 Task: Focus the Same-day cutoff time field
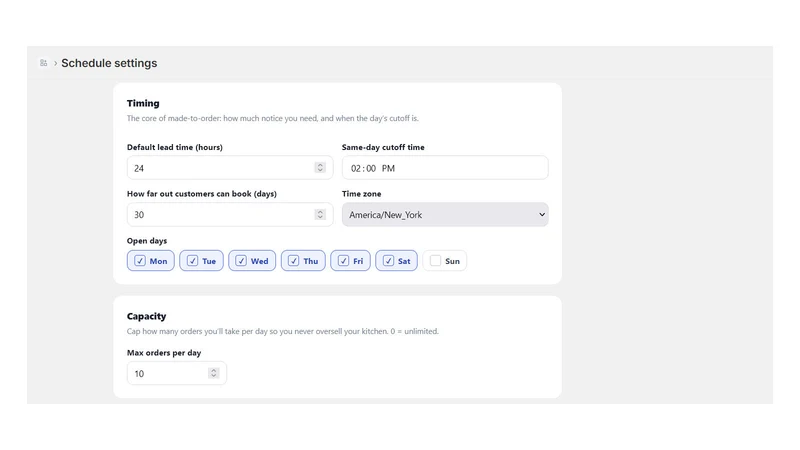point(445,168)
